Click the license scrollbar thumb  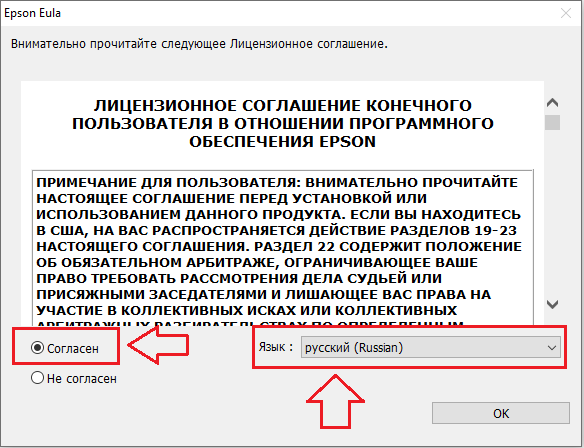click(552, 123)
